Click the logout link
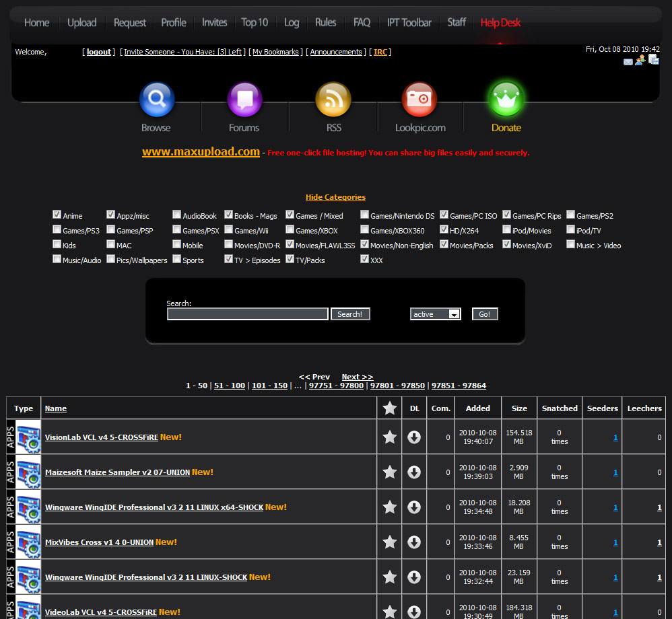 (99, 52)
